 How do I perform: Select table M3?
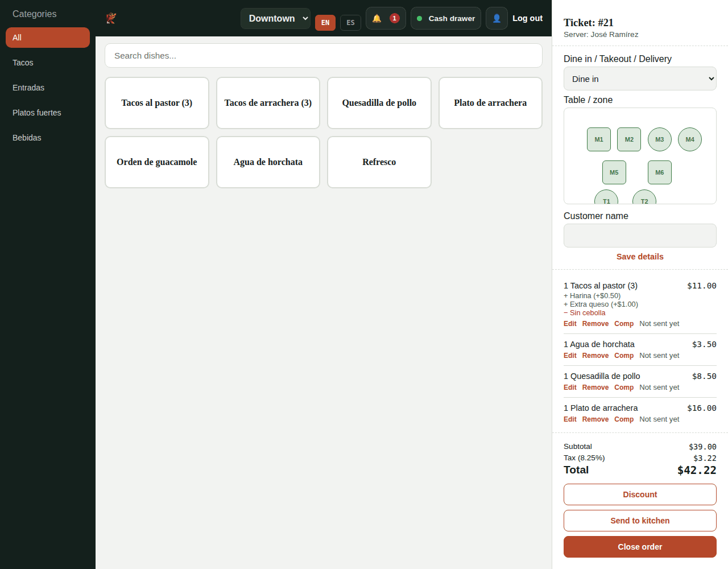(660, 139)
